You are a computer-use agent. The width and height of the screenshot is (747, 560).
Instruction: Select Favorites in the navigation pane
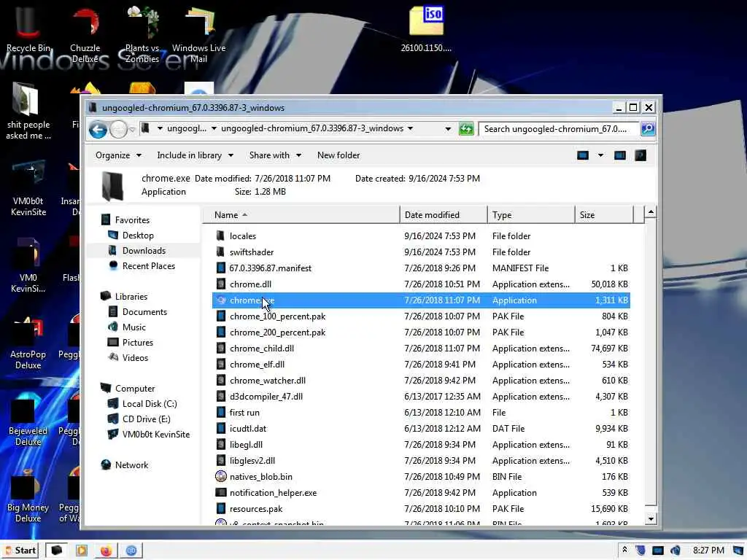coord(132,220)
